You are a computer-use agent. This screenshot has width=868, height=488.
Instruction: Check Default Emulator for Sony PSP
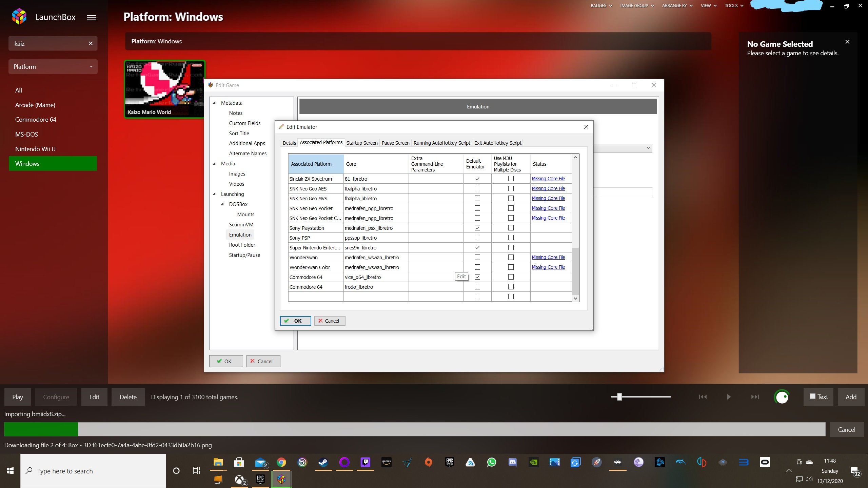pyautogui.click(x=477, y=238)
